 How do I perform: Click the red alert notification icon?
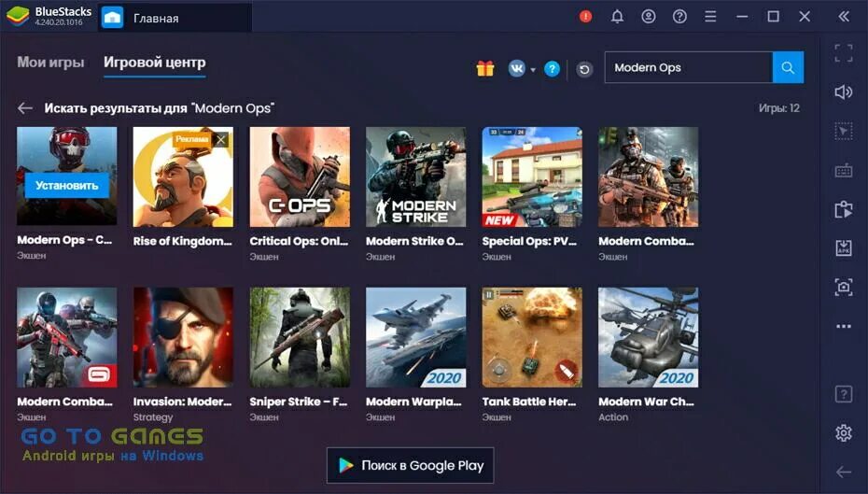coord(585,17)
